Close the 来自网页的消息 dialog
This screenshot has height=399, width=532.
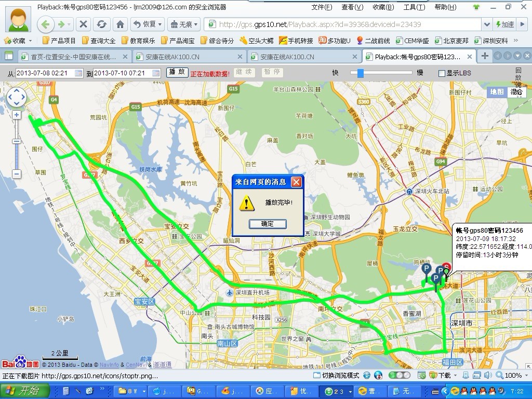pos(296,182)
